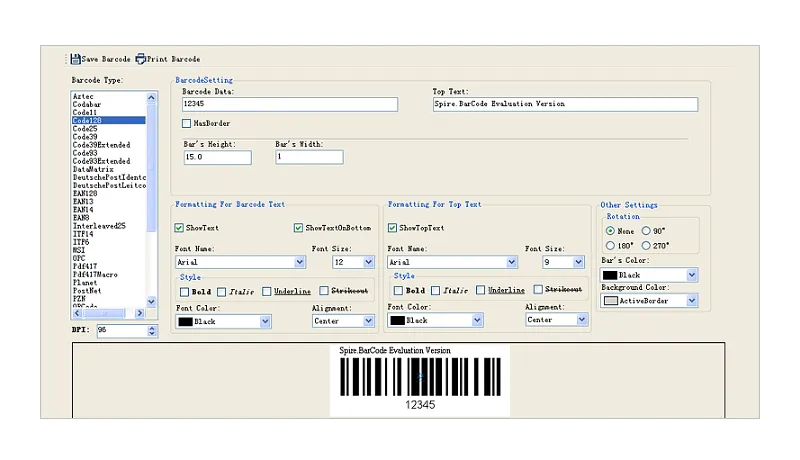Enable Bold style for top text
The height and width of the screenshot is (460, 800).
(398, 291)
